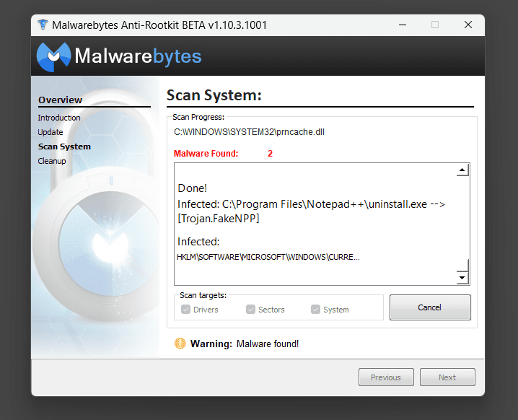
Task: Click the window title text in title bar
Action: click(159, 25)
